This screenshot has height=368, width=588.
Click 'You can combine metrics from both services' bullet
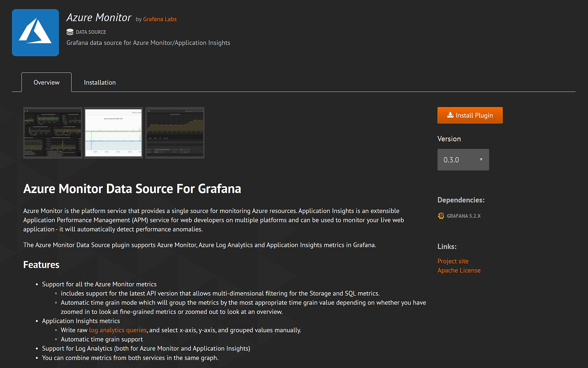[x=130, y=358]
